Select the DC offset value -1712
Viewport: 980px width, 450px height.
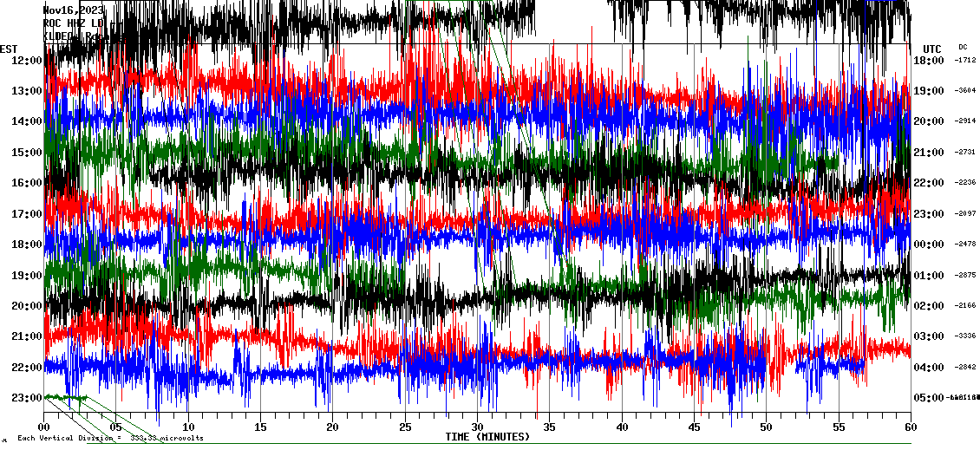click(x=965, y=61)
